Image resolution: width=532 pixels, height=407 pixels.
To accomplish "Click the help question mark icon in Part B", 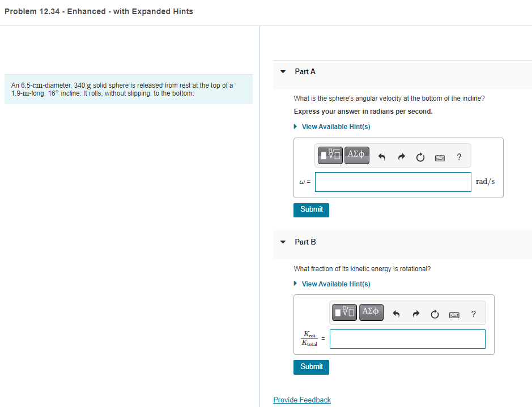I will (x=473, y=314).
